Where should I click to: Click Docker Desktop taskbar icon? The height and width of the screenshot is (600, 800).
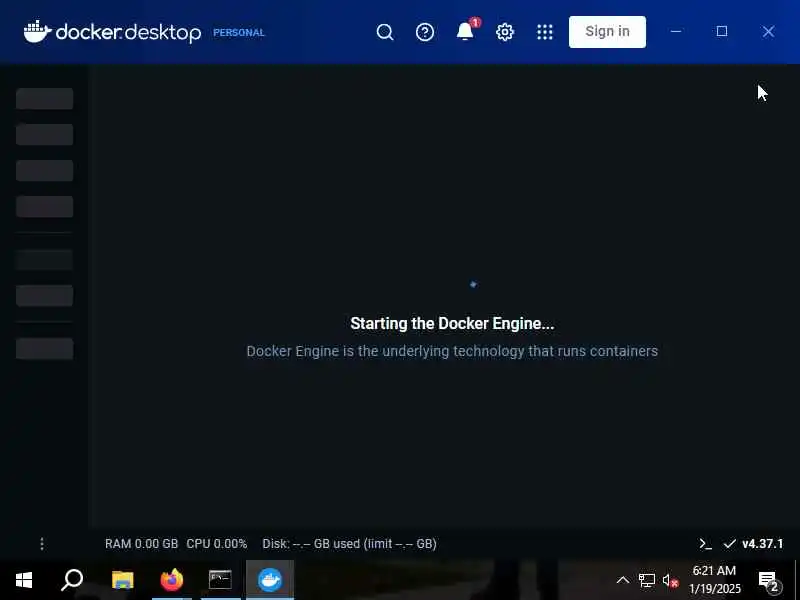270,580
